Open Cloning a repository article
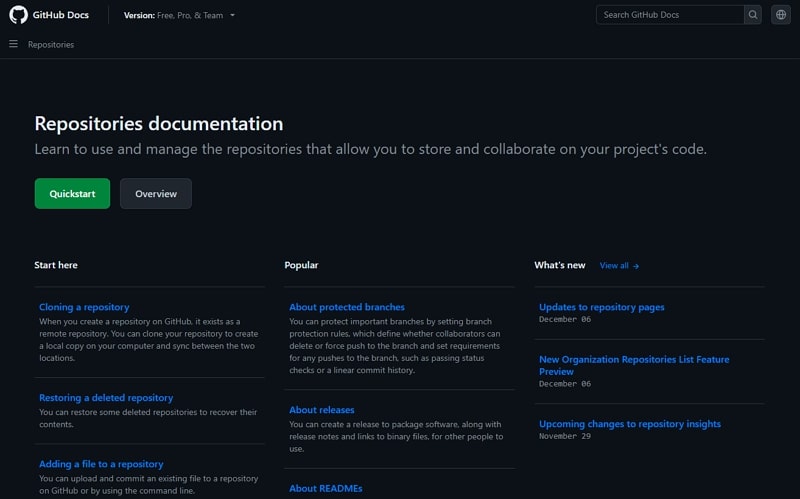Image resolution: width=800 pixels, height=499 pixels. [84, 307]
